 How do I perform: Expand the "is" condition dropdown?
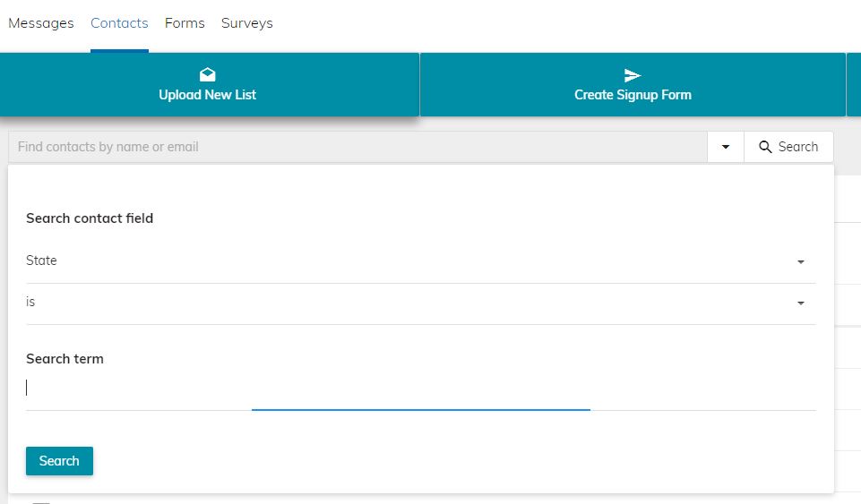pyautogui.click(x=420, y=303)
